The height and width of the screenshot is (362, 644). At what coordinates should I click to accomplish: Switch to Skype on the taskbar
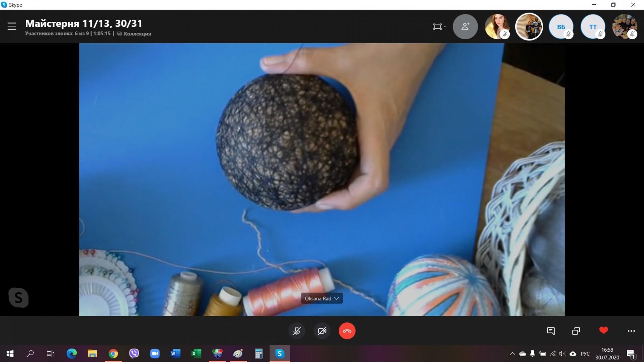tap(280, 354)
